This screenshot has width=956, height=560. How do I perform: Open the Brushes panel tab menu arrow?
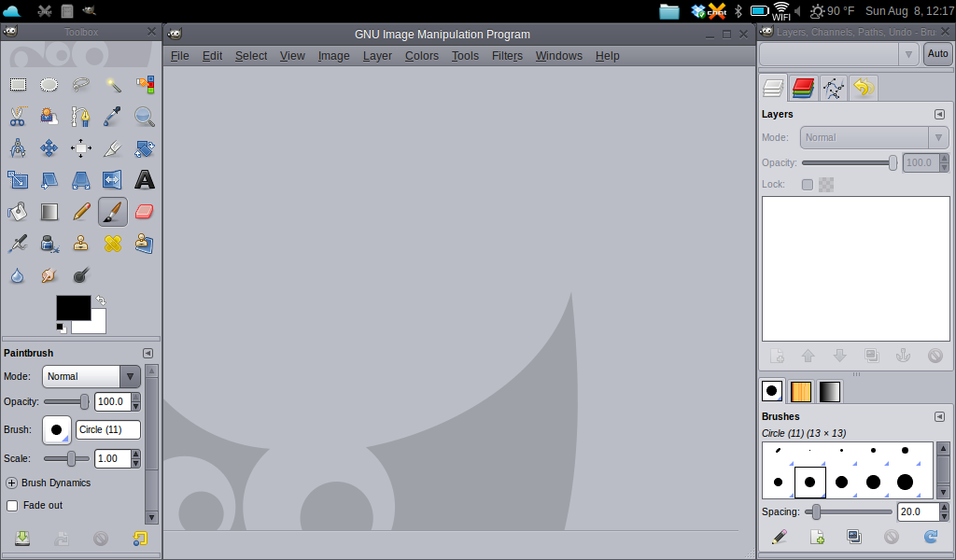tap(939, 417)
